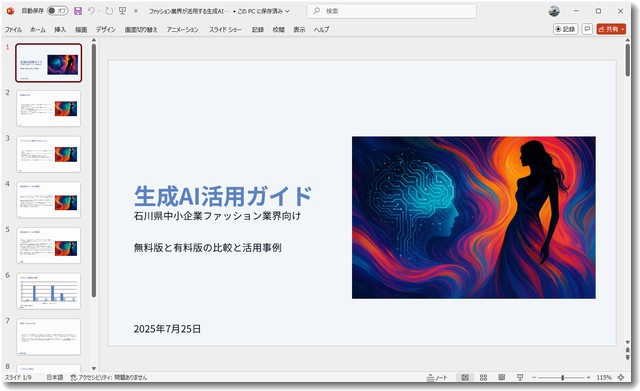Toggle the ノート notes pane button
The image size is (640, 391).
tap(437, 378)
